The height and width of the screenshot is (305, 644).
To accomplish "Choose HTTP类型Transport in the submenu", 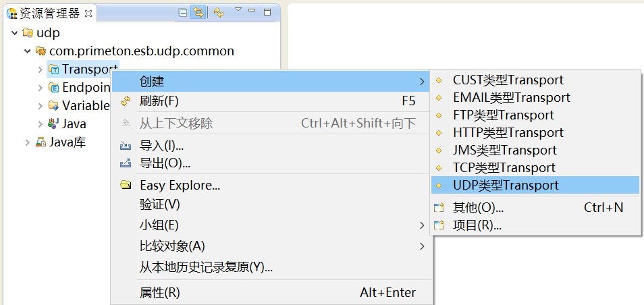I will coord(508,132).
